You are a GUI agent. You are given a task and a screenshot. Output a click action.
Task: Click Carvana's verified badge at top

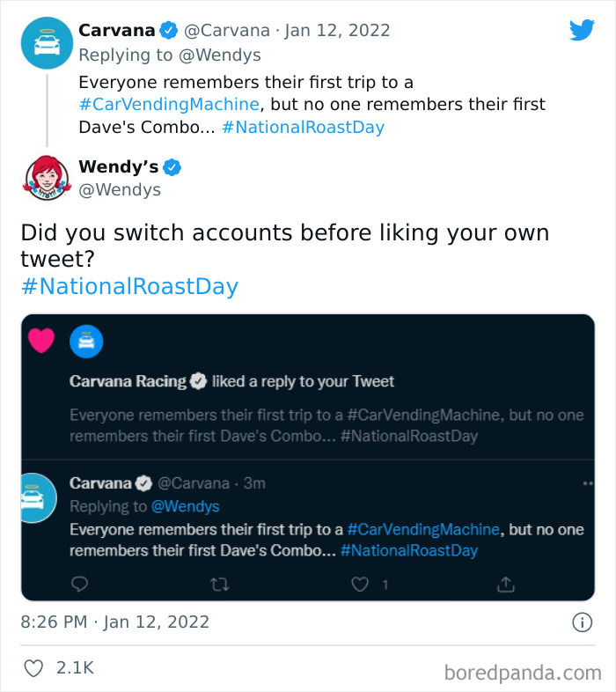pos(169,31)
